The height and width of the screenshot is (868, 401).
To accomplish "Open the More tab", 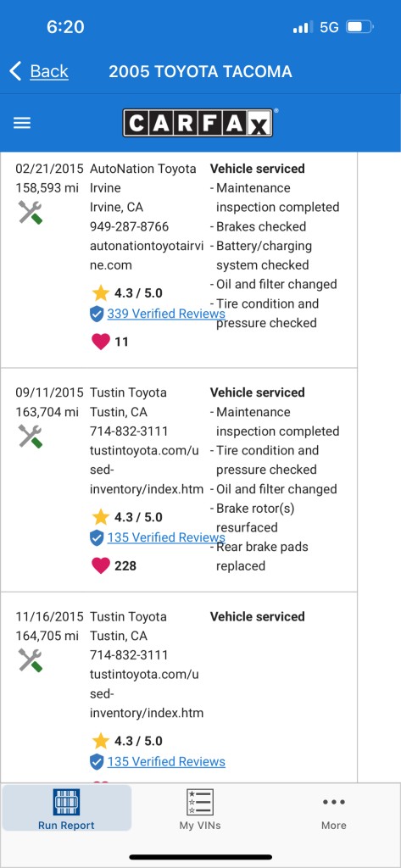I will (334, 813).
